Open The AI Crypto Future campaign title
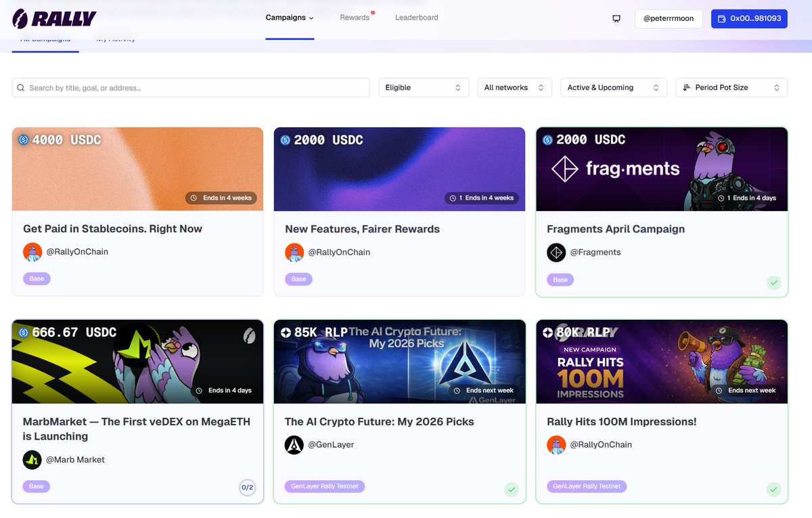 [380, 422]
